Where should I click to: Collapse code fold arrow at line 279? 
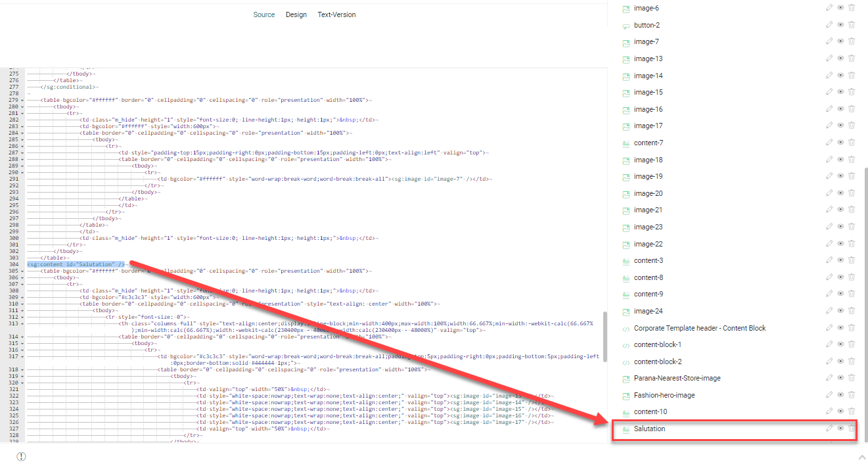23,100
